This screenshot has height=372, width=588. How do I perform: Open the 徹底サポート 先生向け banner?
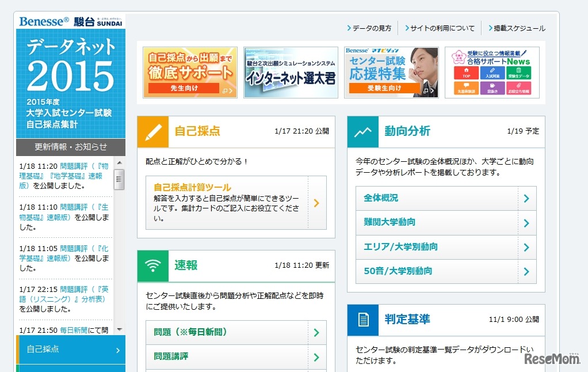point(190,73)
